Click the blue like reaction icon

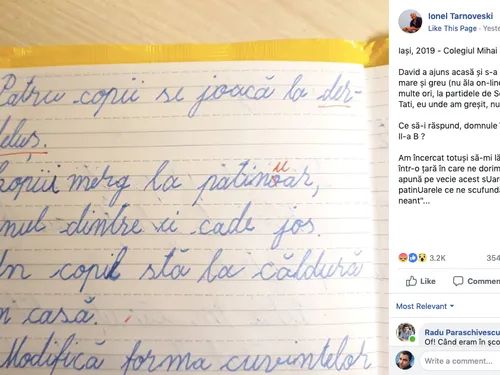click(x=413, y=258)
